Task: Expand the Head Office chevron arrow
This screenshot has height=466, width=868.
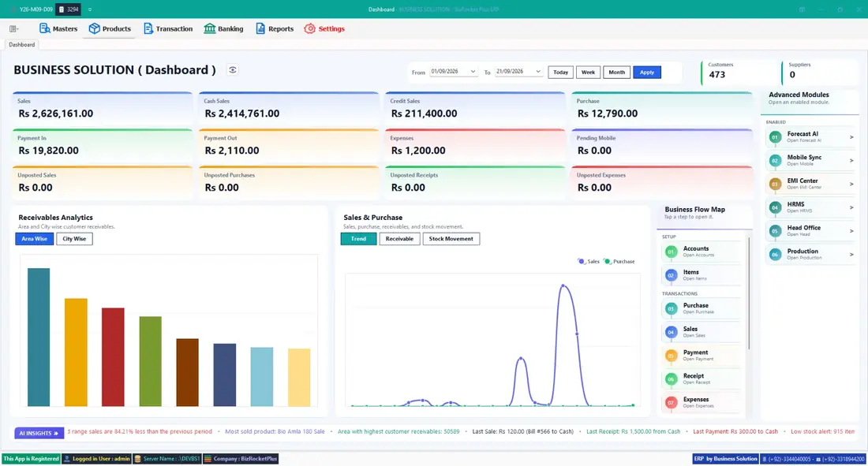Action: tap(851, 231)
